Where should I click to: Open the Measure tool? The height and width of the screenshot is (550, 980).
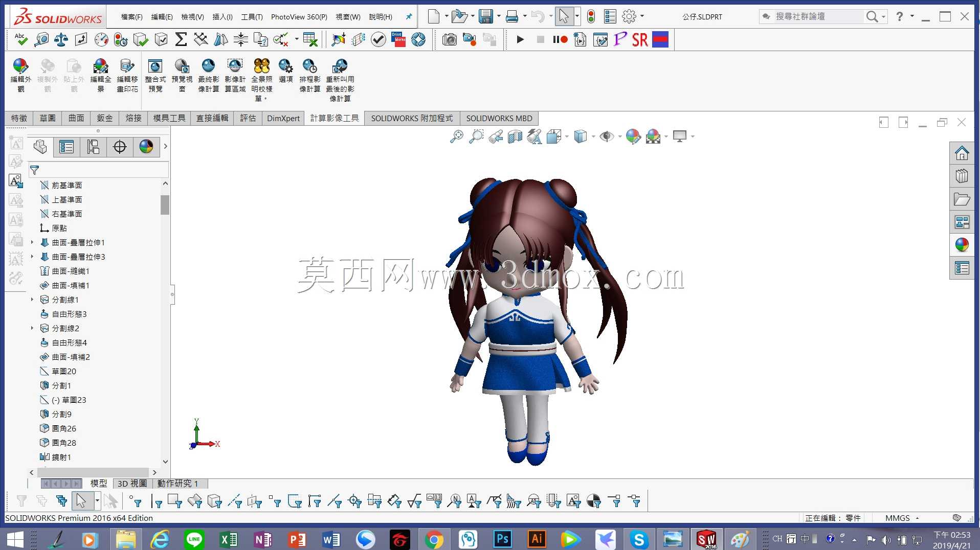click(41, 39)
